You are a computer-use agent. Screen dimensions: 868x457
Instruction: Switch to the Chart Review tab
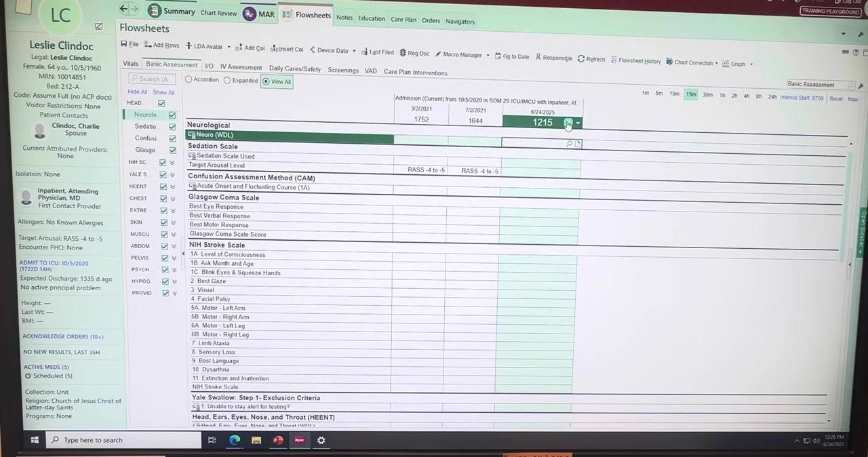tap(218, 13)
